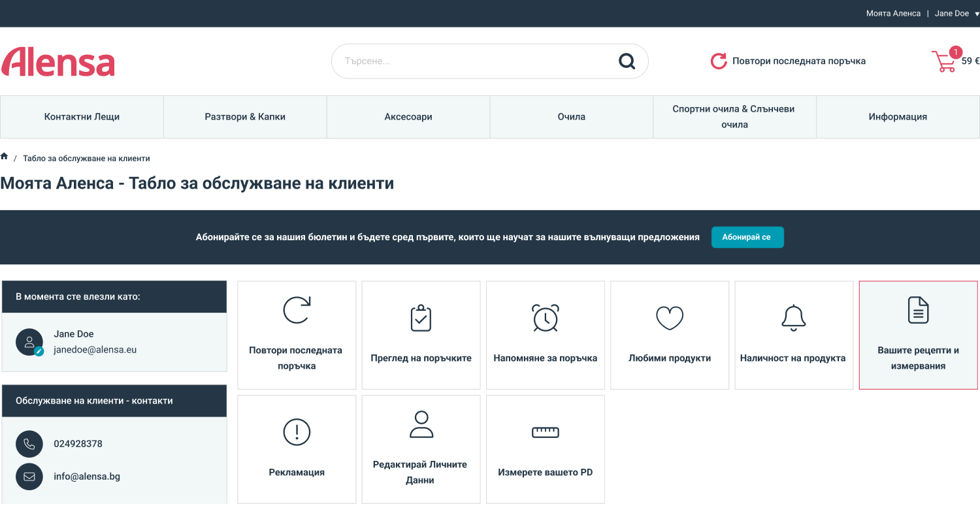This screenshot has width=980, height=517.
Task: Click the Любими продукти tile label
Action: click(x=670, y=358)
